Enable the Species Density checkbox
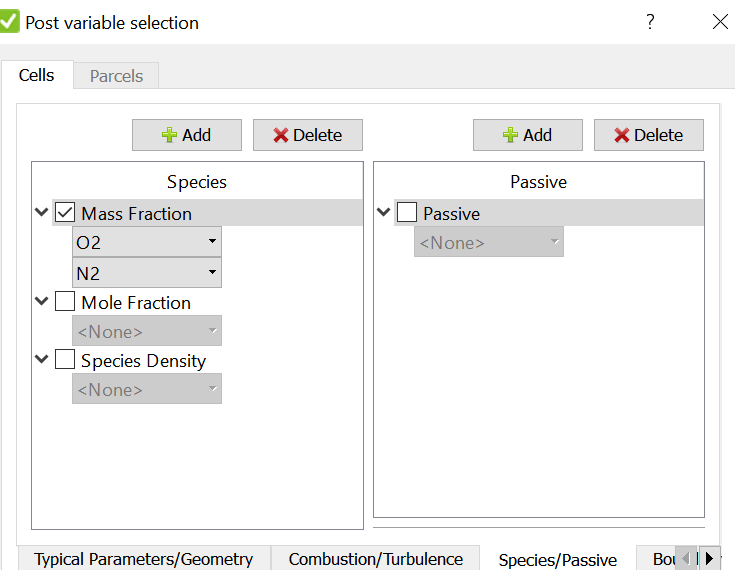Viewport: 735px width, 570px height. coord(65,360)
